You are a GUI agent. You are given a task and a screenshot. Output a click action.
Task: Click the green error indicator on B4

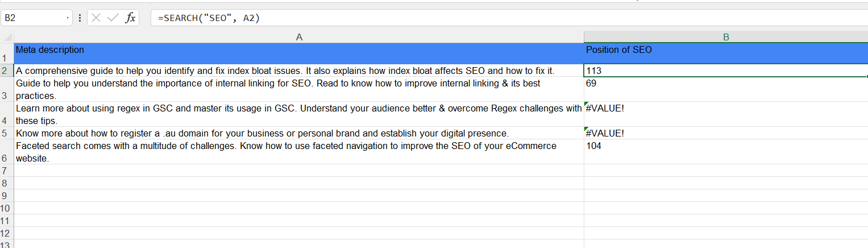tap(586, 104)
